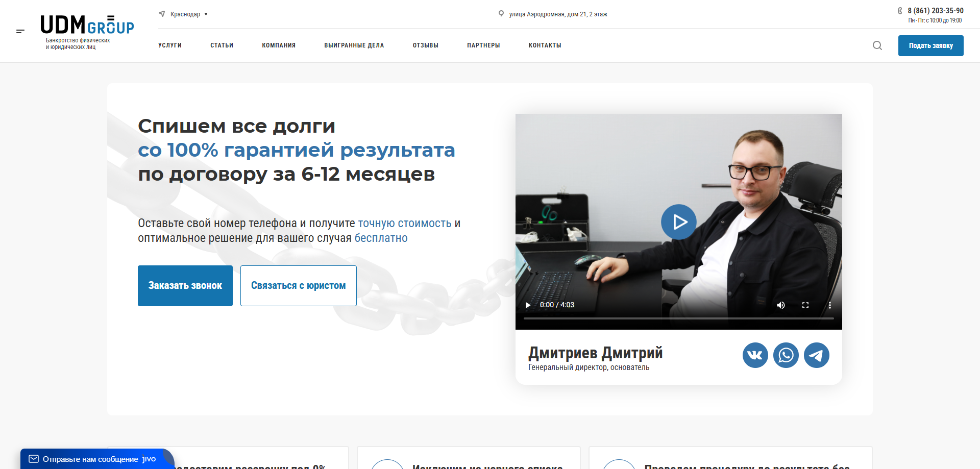Click the phone handset icon
Screen dimensions: 980x469
pyautogui.click(x=900, y=11)
